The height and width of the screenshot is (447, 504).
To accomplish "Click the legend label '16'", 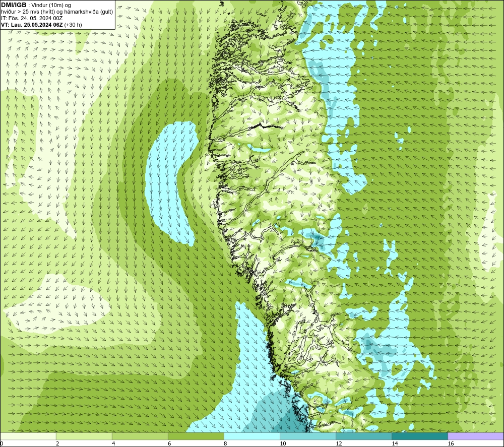I will 451,444.
